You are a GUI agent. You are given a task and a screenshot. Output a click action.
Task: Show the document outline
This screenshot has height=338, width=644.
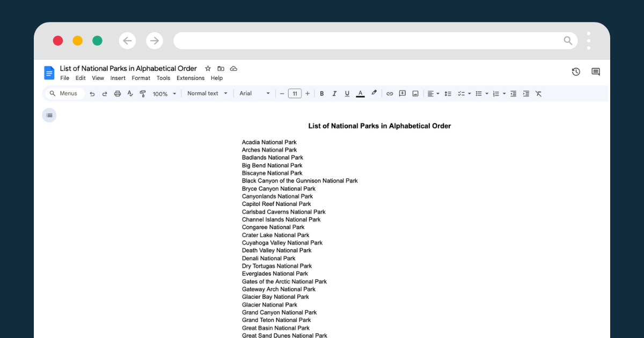point(49,115)
